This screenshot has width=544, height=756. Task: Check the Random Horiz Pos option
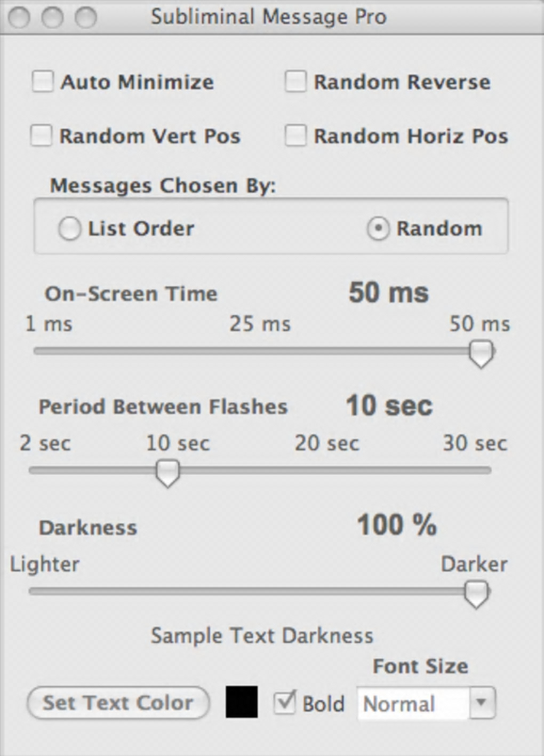295,136
